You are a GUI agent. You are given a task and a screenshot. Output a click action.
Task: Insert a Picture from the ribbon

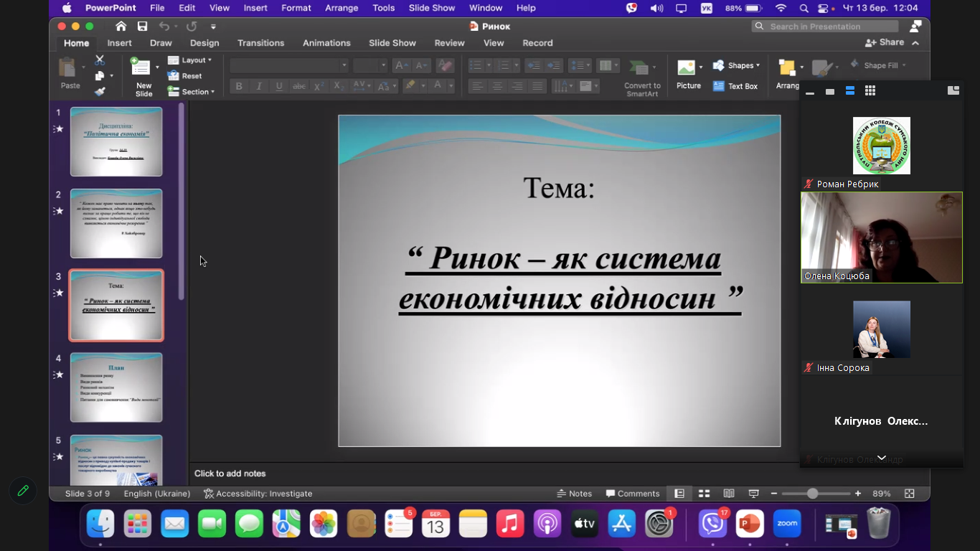tap(687, 75)
